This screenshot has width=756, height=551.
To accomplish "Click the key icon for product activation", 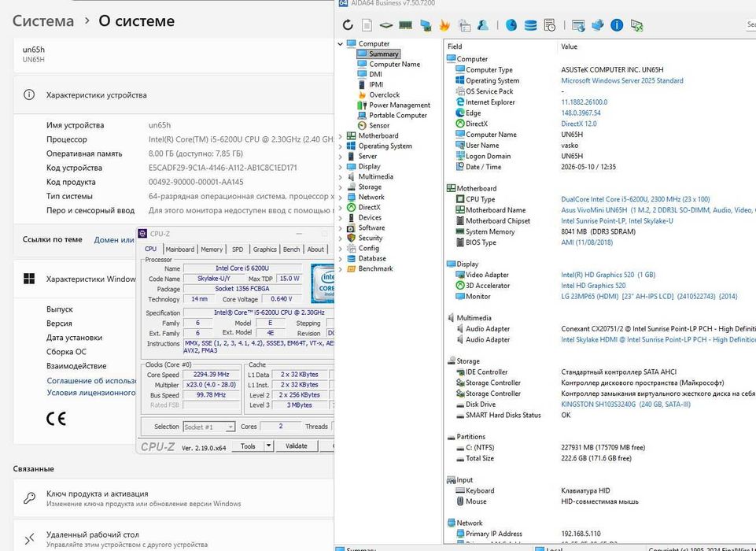I will [29, 498].
